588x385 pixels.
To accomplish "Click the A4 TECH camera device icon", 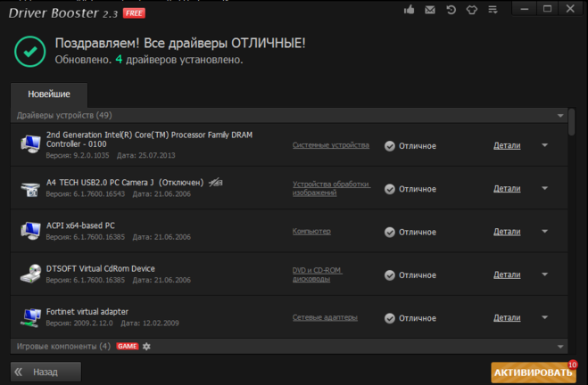I will coord(30,188).
